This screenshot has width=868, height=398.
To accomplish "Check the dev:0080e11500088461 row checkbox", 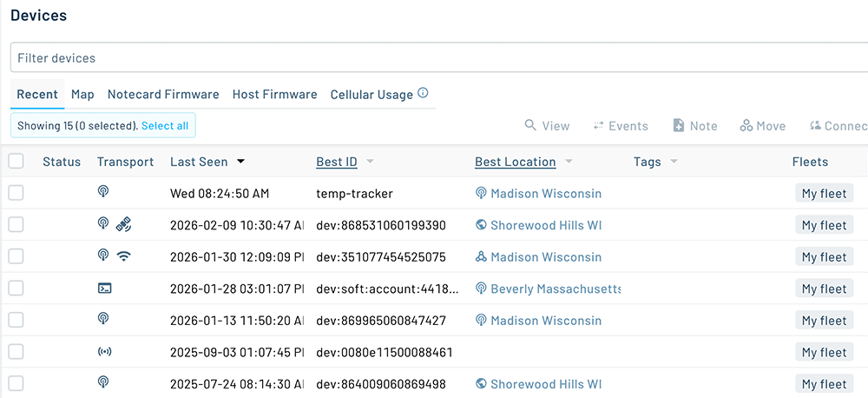I will point(16,351).
